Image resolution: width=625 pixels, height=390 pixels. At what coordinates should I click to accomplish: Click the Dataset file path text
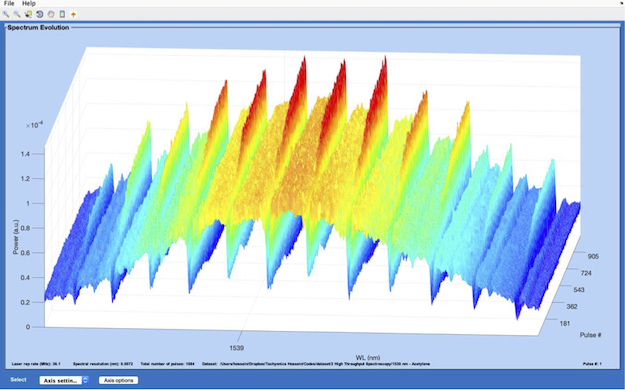[x=316, y=364]
